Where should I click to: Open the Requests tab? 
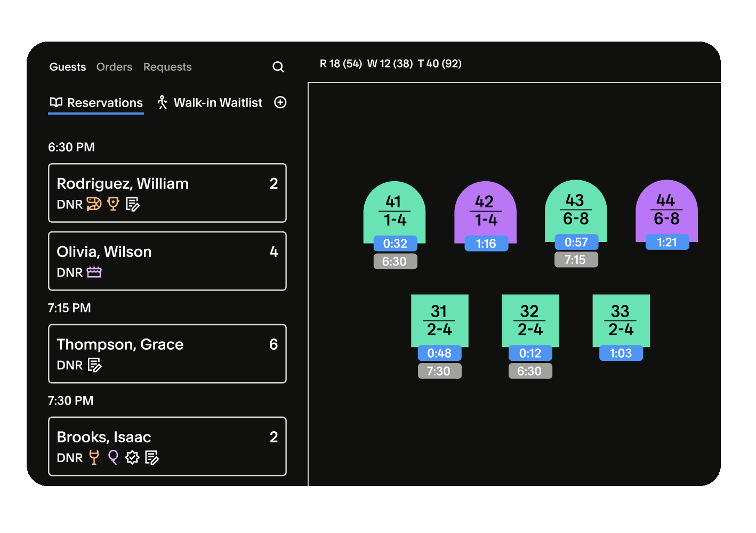(x=167, y=67)
